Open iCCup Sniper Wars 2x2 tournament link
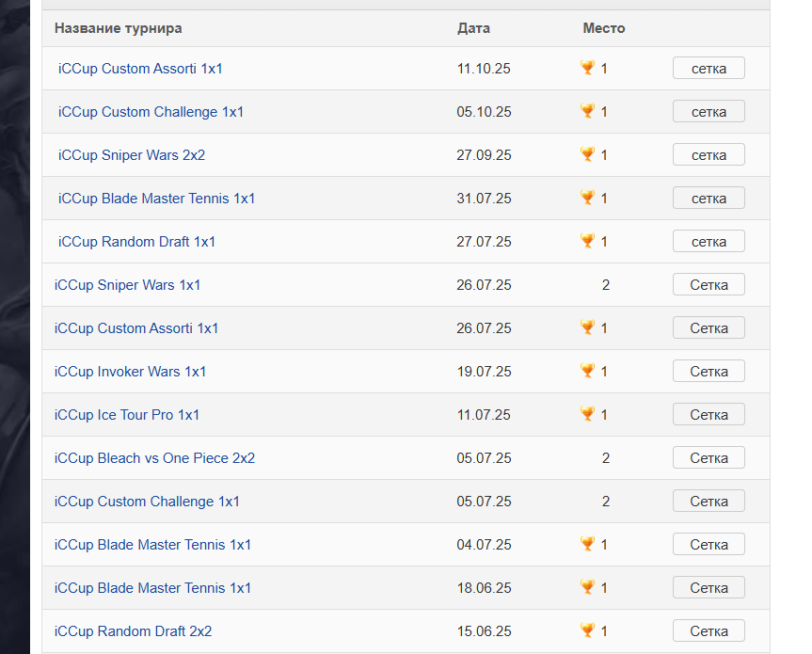This screenshot has width=812, height=654. [x=132, y=155]
